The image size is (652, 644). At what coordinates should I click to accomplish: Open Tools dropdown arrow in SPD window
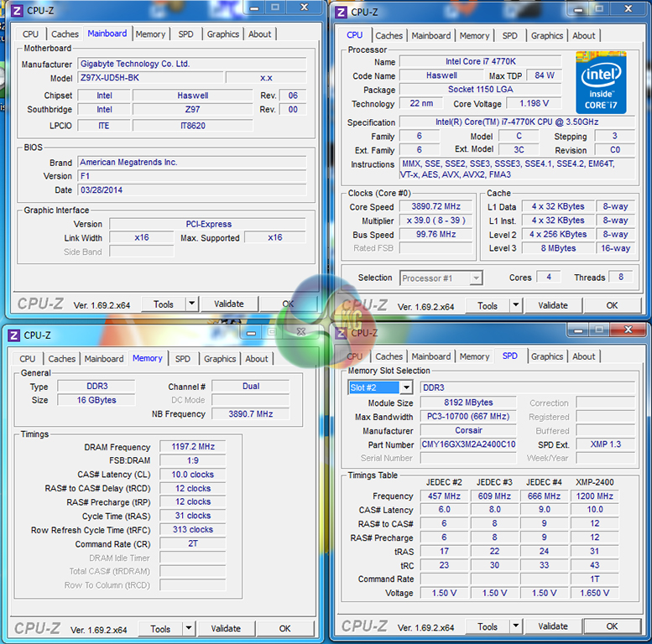coord(515,626)
